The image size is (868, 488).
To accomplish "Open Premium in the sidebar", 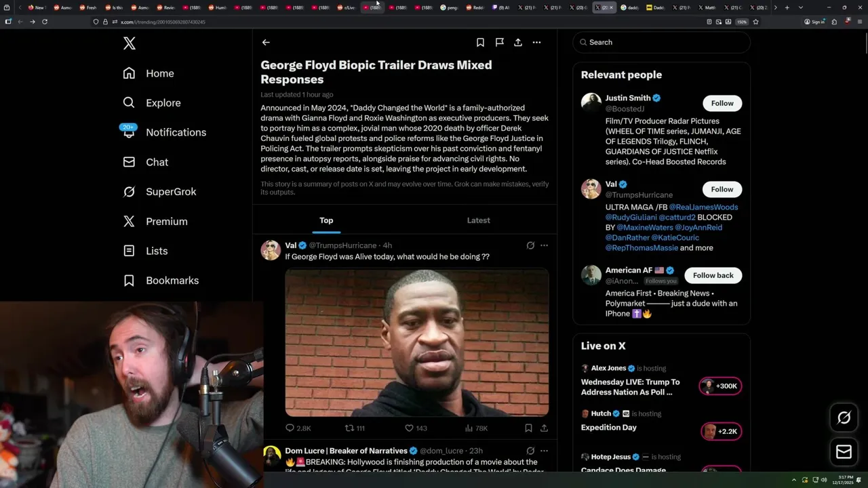I will (155, 222).
